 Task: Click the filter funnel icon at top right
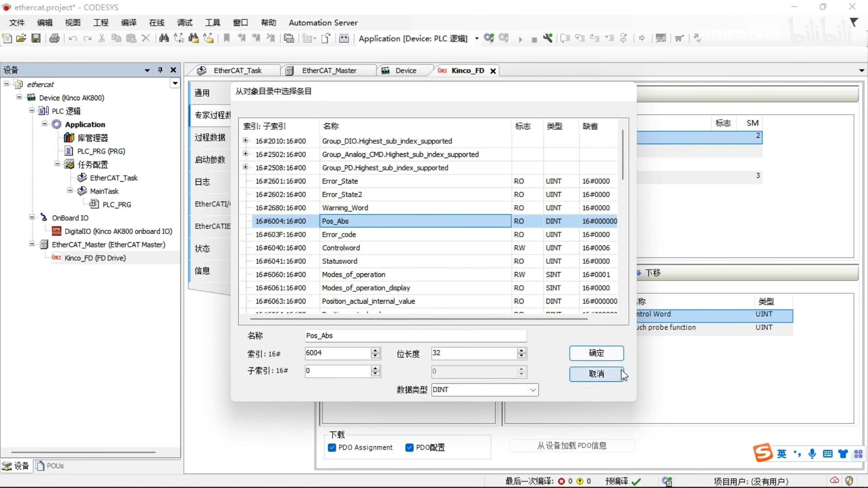(854, 22)
